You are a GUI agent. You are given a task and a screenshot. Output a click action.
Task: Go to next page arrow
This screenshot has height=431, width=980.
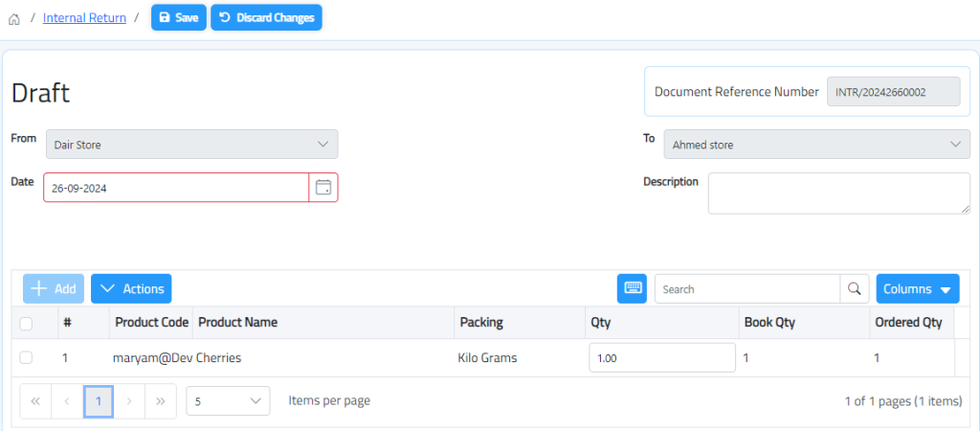pyautogui.click(x=129, y=401)
